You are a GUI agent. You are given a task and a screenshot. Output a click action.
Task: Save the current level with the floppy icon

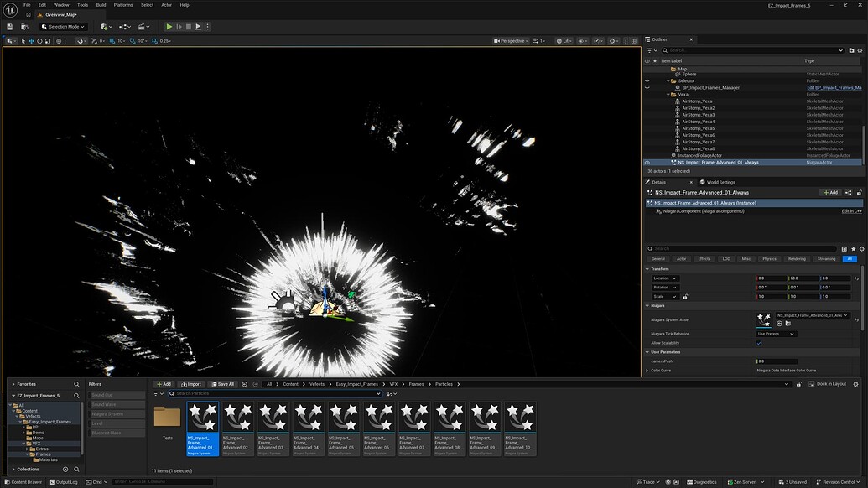(9, 27)
